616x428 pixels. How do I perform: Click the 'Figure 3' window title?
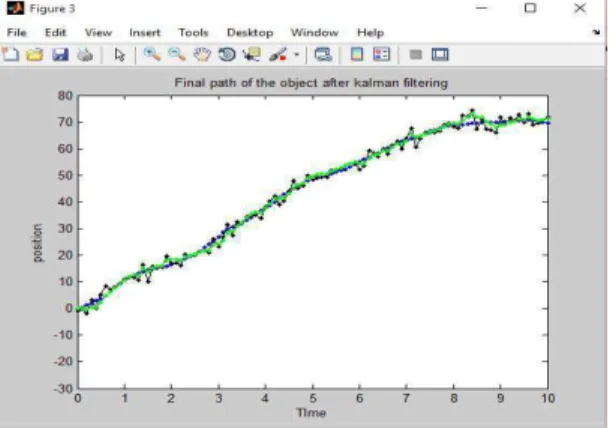[x=52, y=9]
